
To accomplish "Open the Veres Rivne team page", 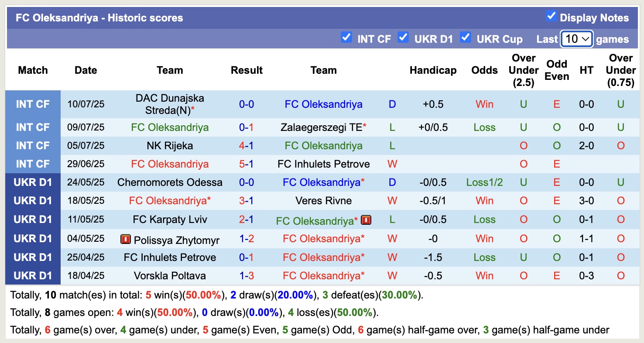I will [324, 201].
